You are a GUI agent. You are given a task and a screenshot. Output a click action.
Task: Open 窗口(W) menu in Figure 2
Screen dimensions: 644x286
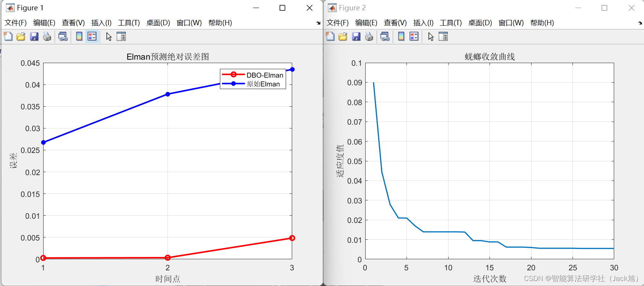coord(511,23)
